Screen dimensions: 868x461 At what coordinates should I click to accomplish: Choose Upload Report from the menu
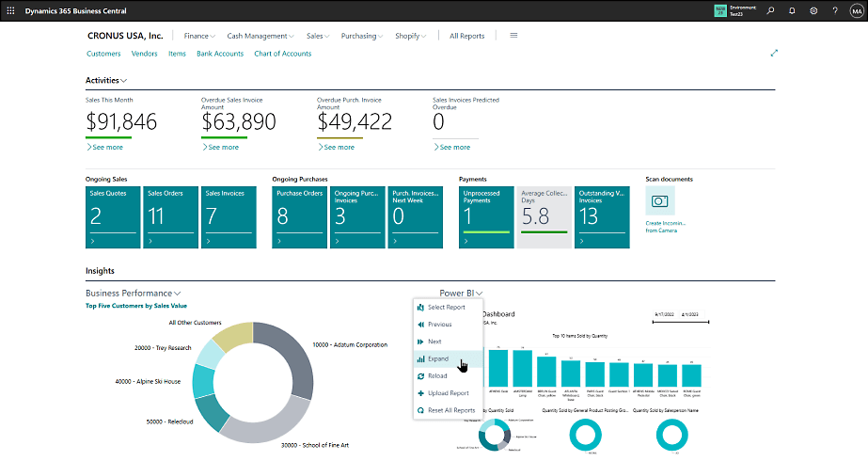coord(449,393)
